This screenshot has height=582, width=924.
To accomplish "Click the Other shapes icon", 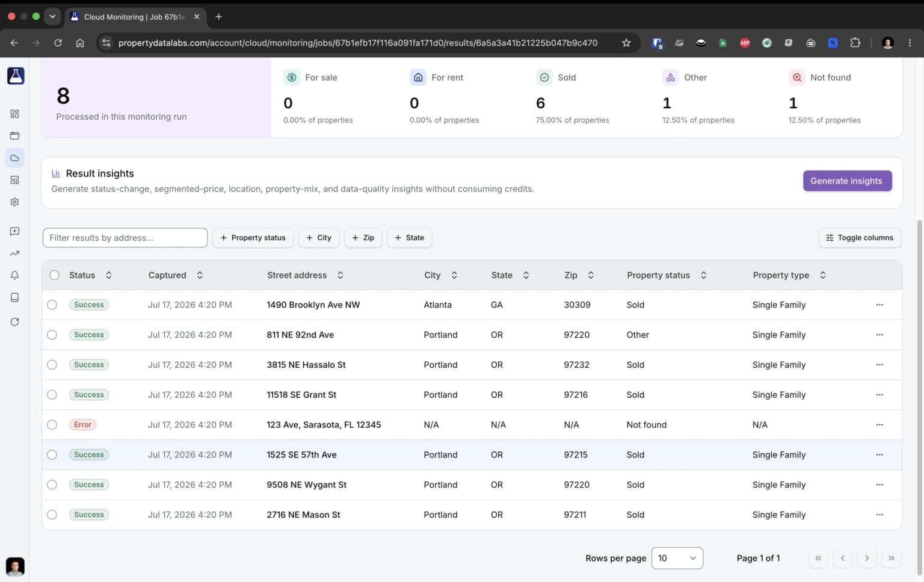I will [670, 77].
